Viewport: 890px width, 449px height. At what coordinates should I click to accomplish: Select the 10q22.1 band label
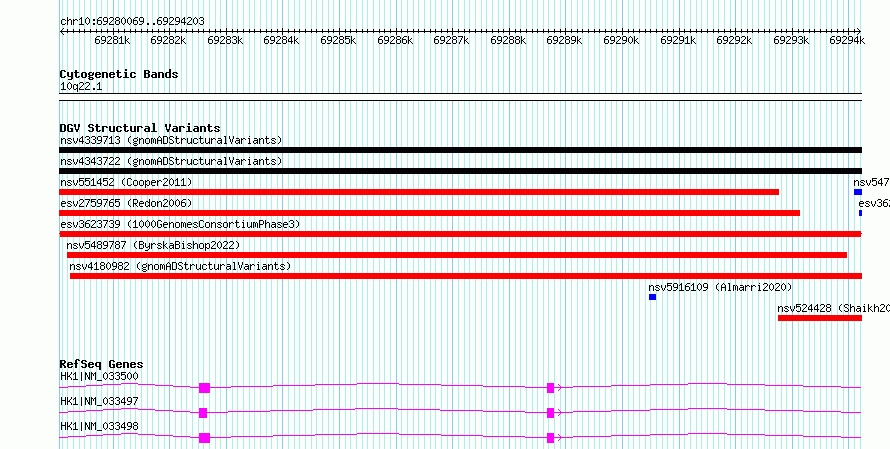[81, 87]
